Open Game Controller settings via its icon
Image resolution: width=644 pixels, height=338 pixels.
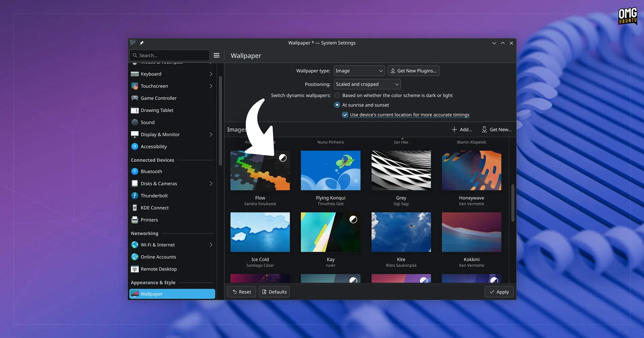tap(135, 98)
